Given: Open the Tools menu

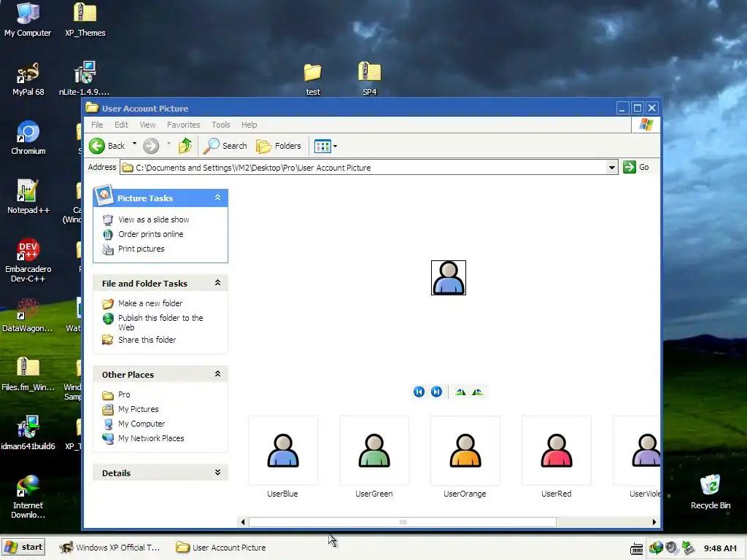Looking at the screenshot, I should pos(220,125).
